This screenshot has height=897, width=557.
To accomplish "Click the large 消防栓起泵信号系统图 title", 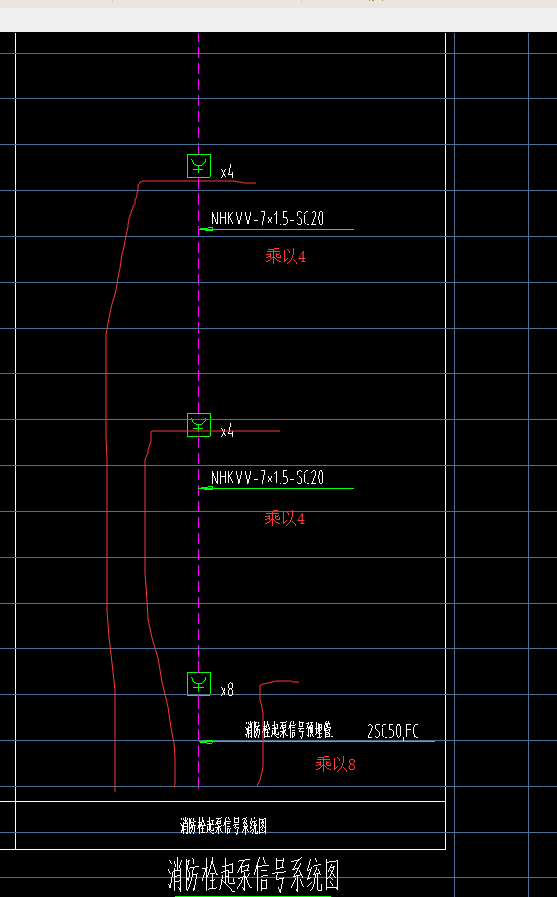I will (253, 875).
